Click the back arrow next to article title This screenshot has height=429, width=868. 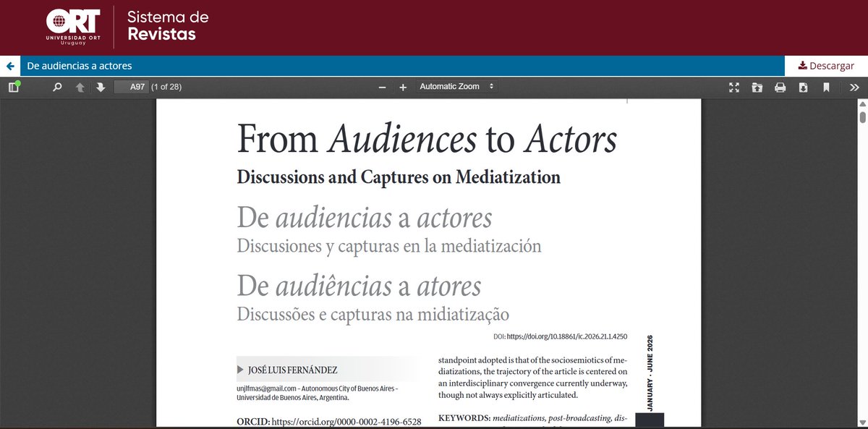tap(10, 66)
